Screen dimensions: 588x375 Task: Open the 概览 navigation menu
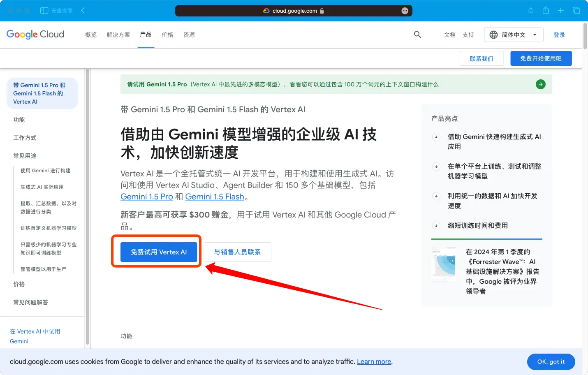click(91, 35)
